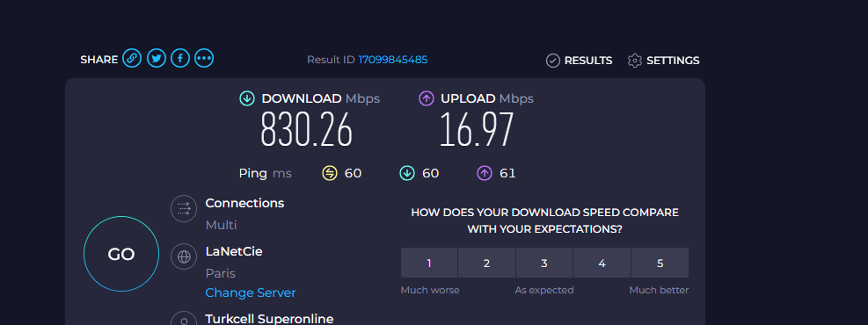Rate download speed as 3
Viewport: 868px width, 325px height.
(544, 264)
